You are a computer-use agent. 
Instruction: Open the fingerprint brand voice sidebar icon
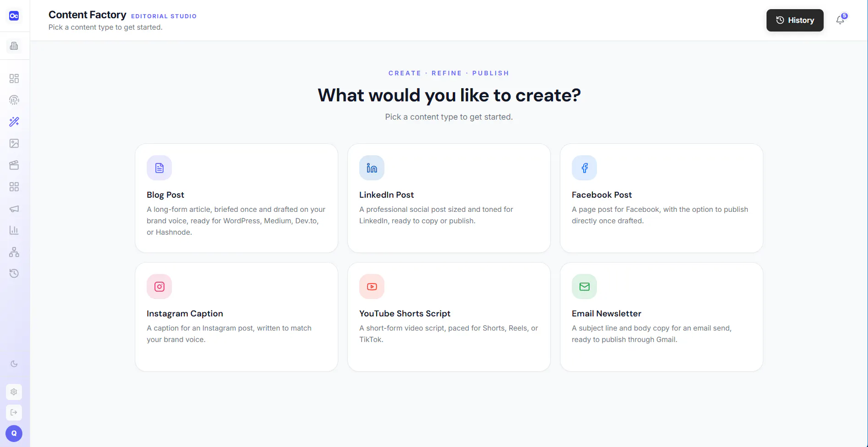14,100
